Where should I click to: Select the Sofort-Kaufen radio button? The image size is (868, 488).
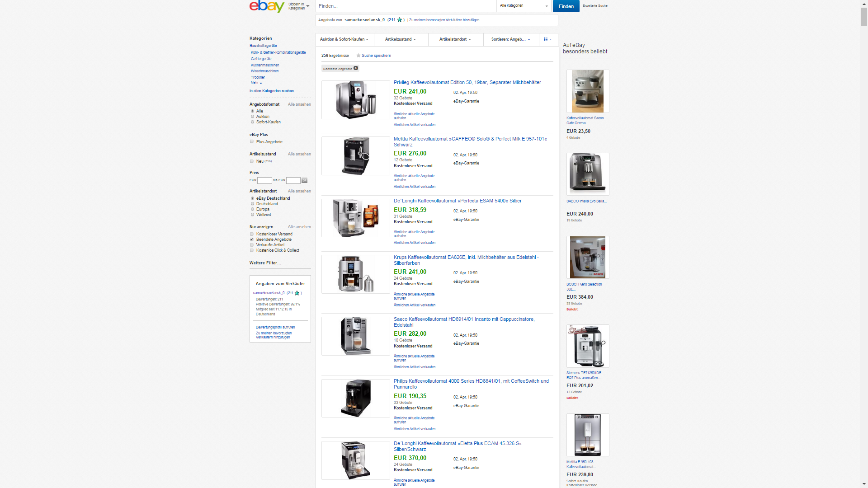click(253, 122)
